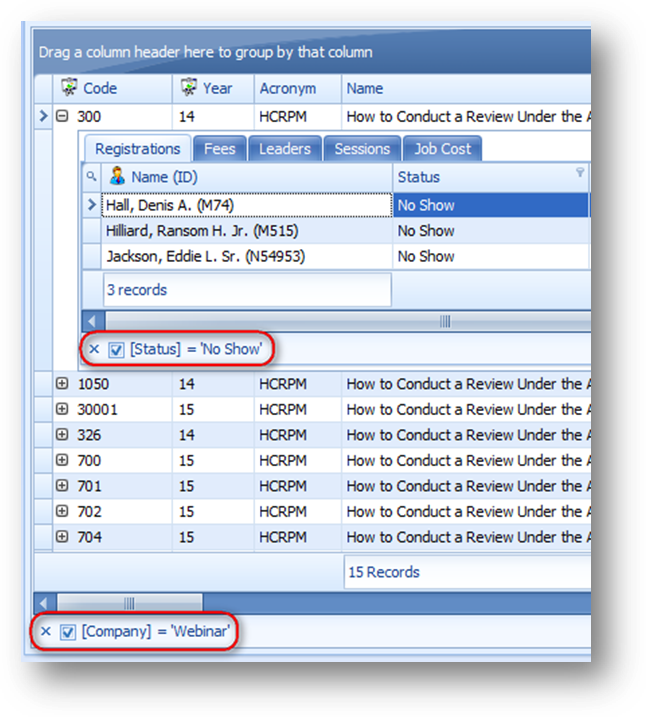
Task: Open the Leaders tab
Action: (284, 149)
